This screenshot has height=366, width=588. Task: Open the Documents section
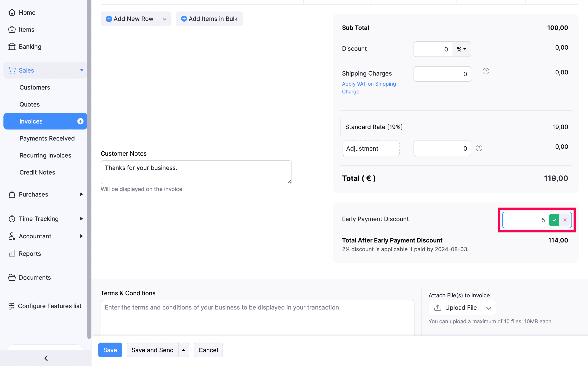[35, 277]
